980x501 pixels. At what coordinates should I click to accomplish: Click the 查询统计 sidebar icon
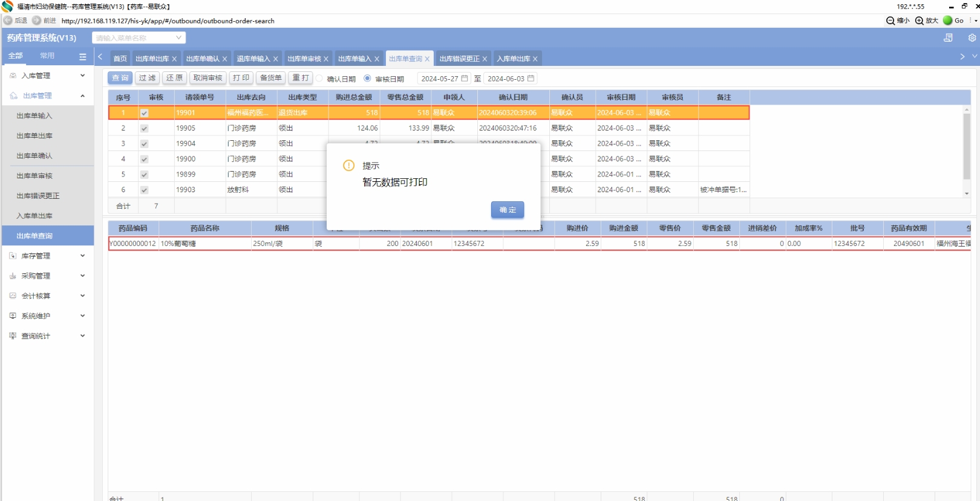coord(13,335)
